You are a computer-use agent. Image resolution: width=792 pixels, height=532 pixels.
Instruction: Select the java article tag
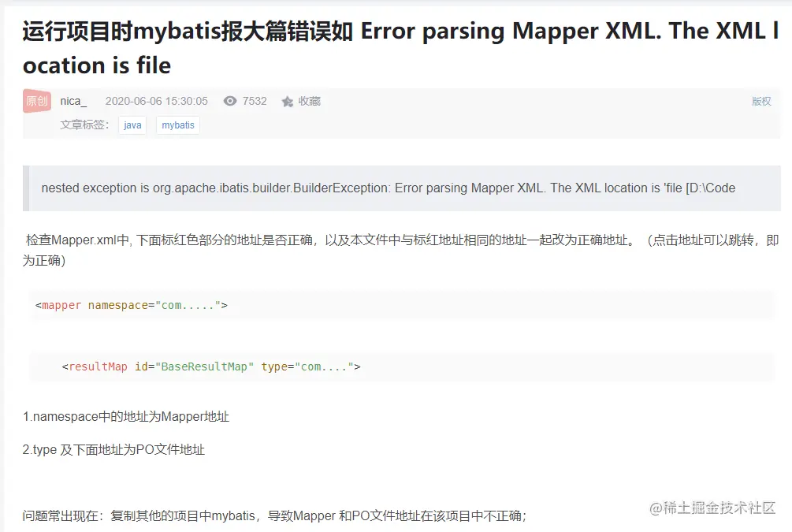[x=132, y=125]
